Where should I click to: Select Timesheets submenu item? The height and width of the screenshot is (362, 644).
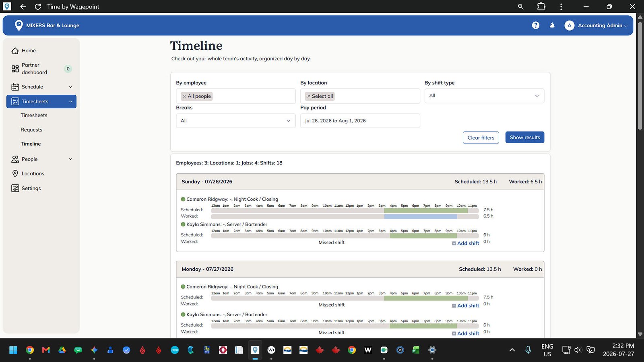click(x=34, y=115)
